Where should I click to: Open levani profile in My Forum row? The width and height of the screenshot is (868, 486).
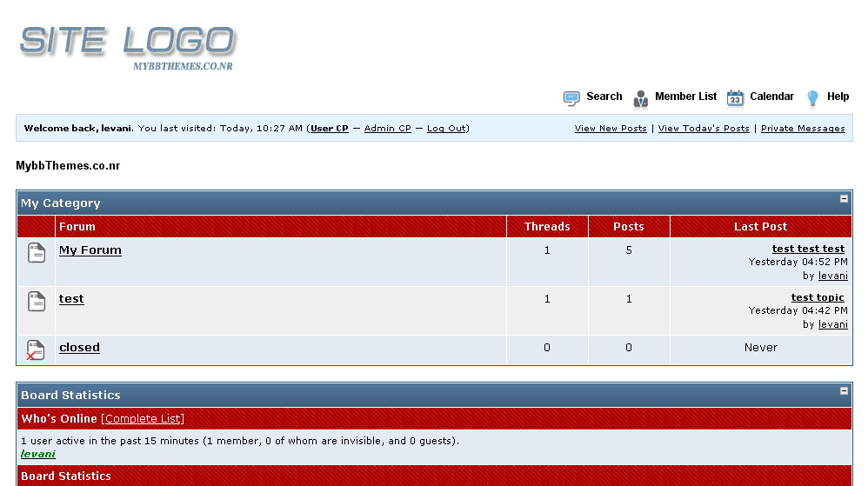832,276
